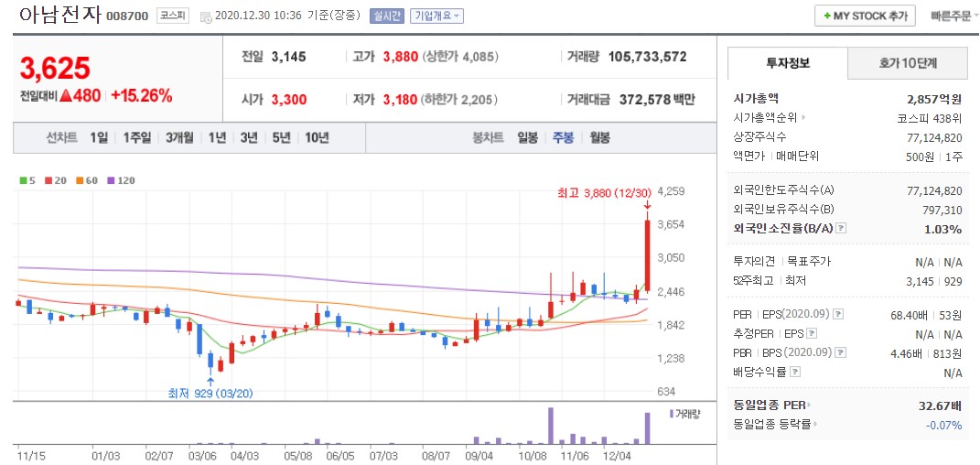980x465 pixels.
Task: Expand the 동일업종 PER arrow
Action: pyautogui.click(x=811, y=405)
